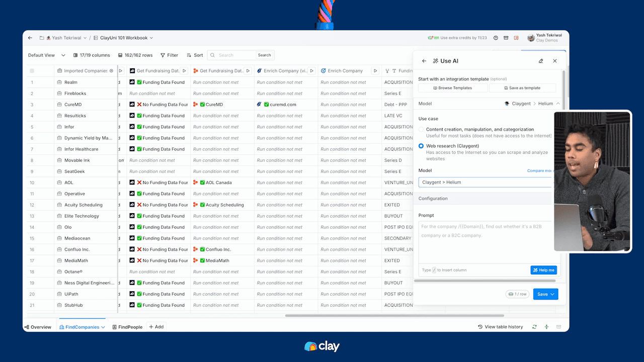Click the StubHub cell in row 21
This screenshot has width=644, height=362.
(x=86, y=305)
